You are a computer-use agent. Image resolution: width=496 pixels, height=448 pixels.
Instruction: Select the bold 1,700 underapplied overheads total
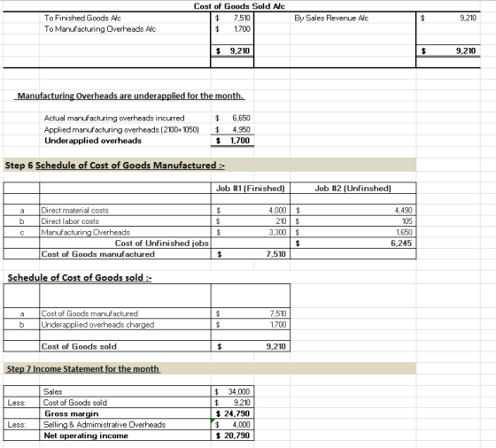(240, 141)
